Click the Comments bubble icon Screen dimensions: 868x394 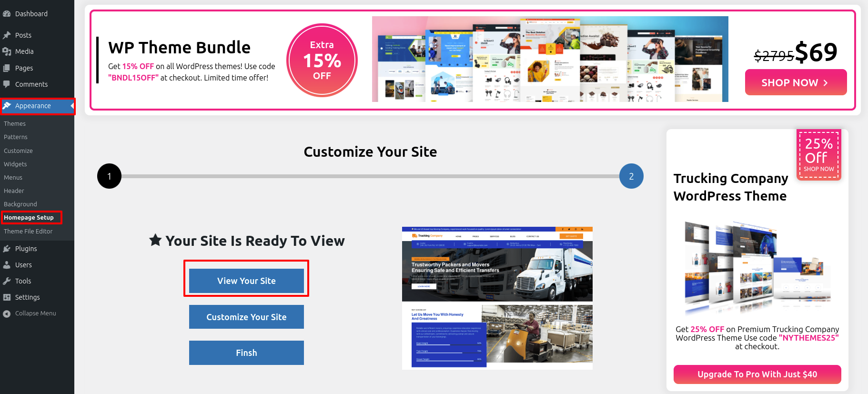coord(7,84)
